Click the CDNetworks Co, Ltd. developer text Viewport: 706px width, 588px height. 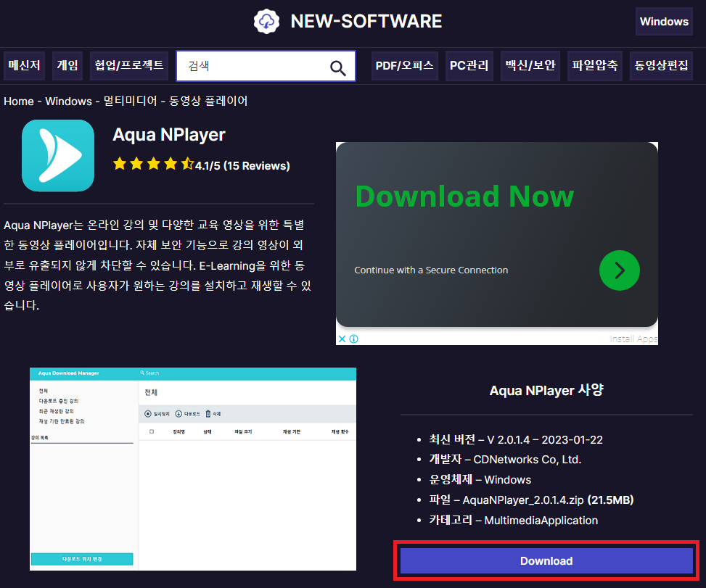click(528, 460)
